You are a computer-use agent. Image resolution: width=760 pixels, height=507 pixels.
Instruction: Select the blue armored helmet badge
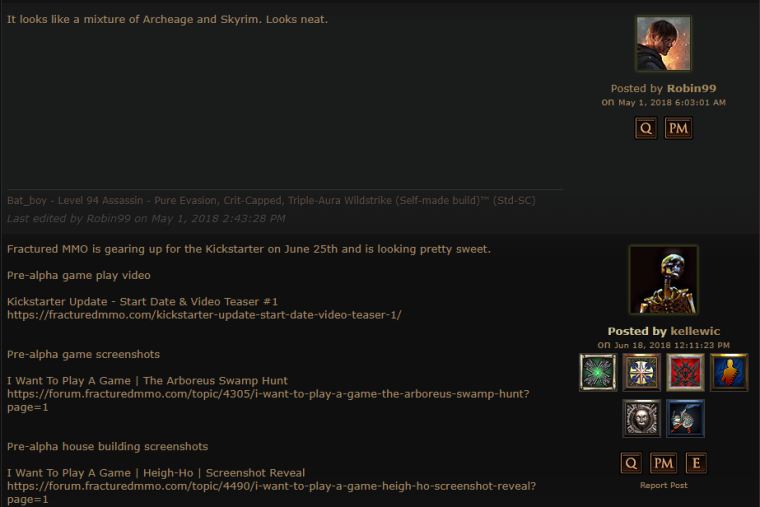click(x=685, y=418)
